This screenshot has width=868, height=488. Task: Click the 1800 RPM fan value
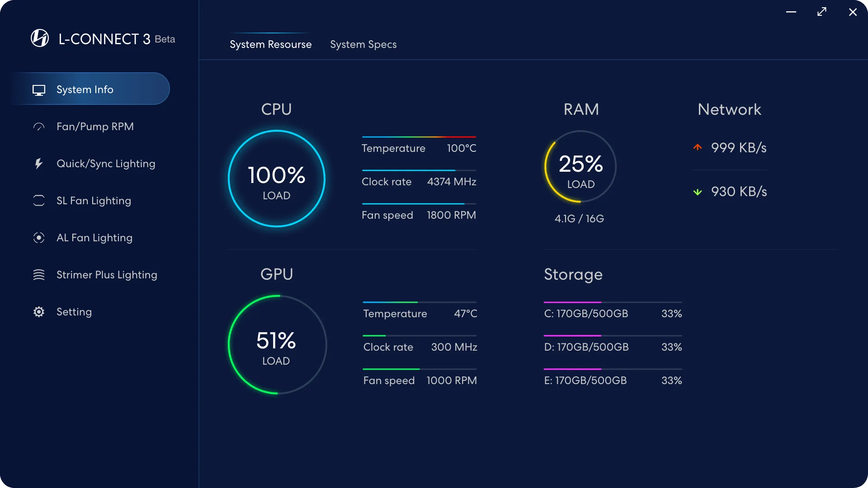coord(451,215)
